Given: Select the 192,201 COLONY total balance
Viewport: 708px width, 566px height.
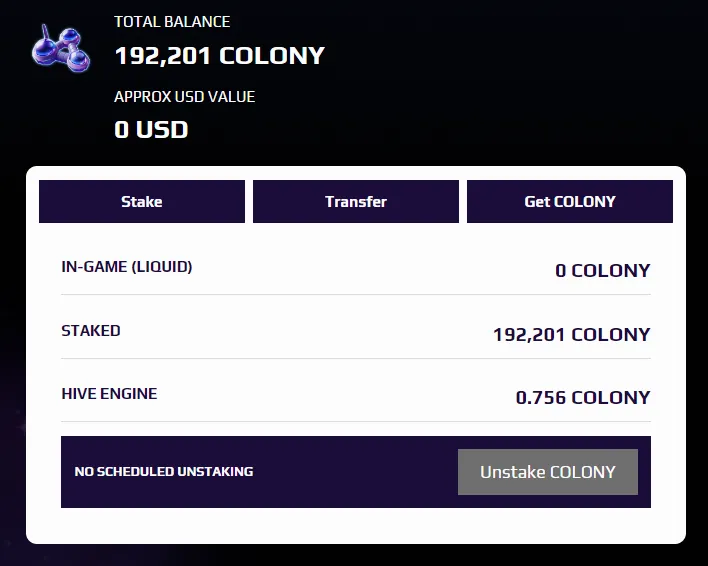Looking at the screenshot, I should (x=220, y=56).
